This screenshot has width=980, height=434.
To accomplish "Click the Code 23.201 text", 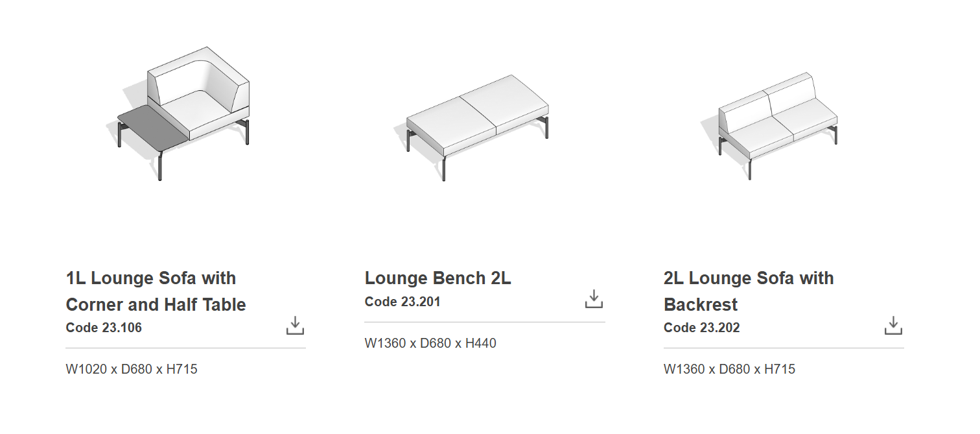I will (402, 302).
